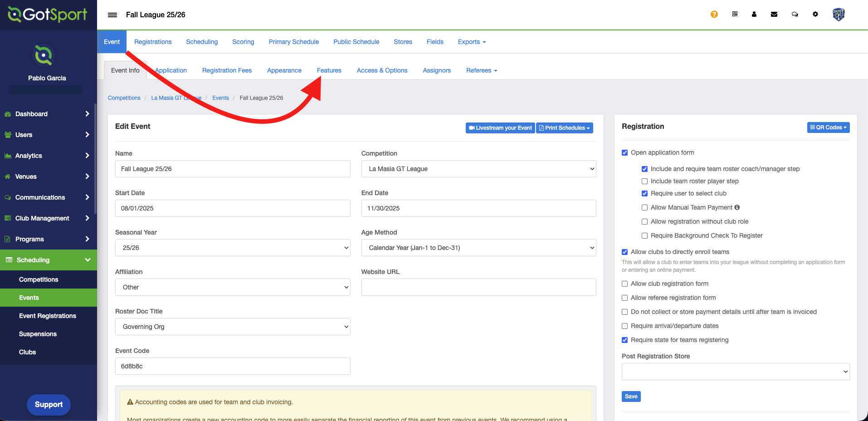Viewport: 868px width, 421px height.
Task: Click Livestream your Event button
Action: tap(500, 128)
